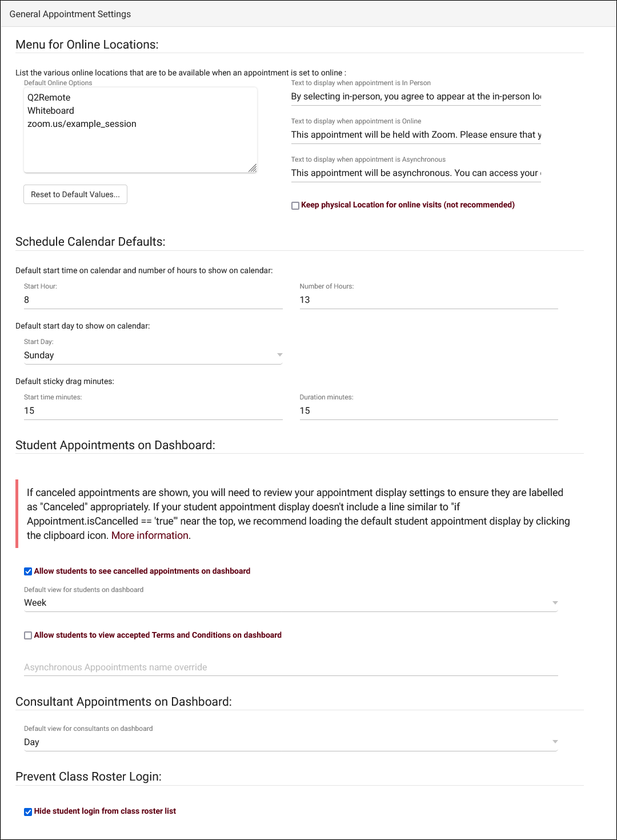Image resolution: width=617 pixels, height=840 pixels.
Task: Click Reset to Default Values button
Action: pos(75,194)
